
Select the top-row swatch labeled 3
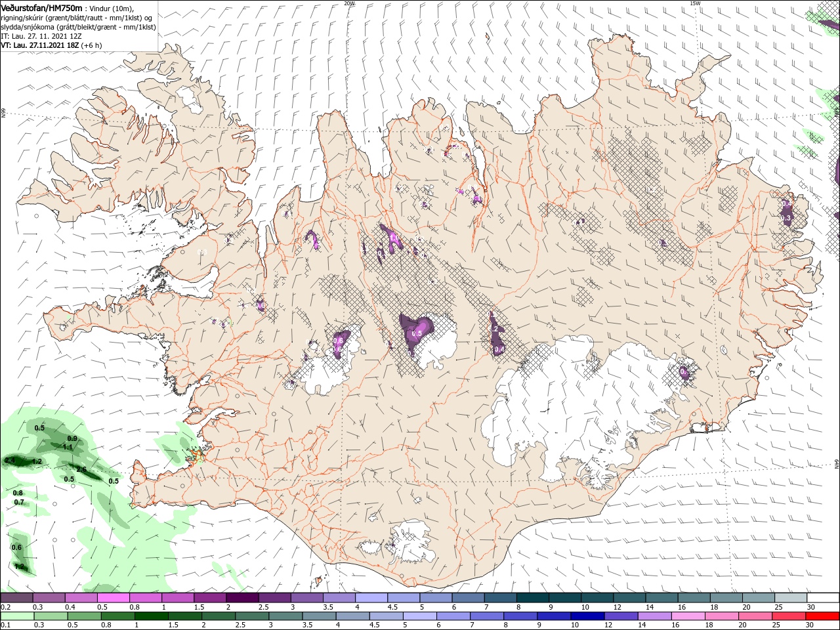[x=306, y=598]
